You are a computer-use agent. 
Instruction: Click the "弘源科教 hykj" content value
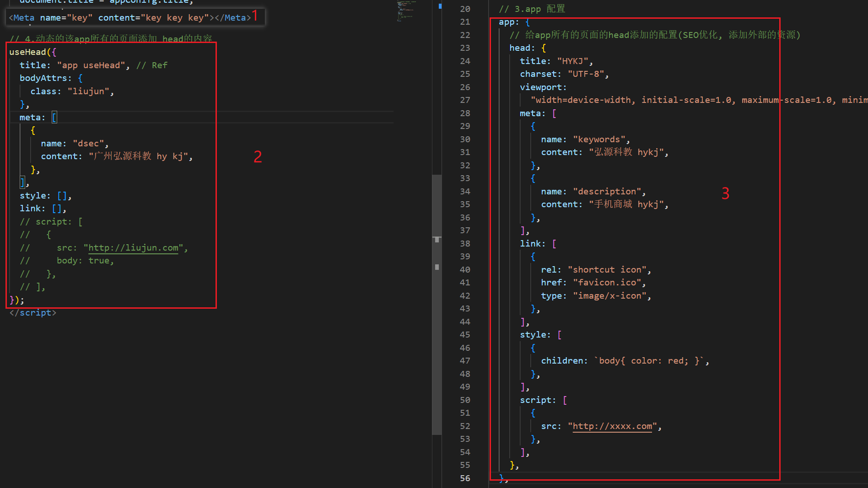pyautogui.click(x=626, y=152)
